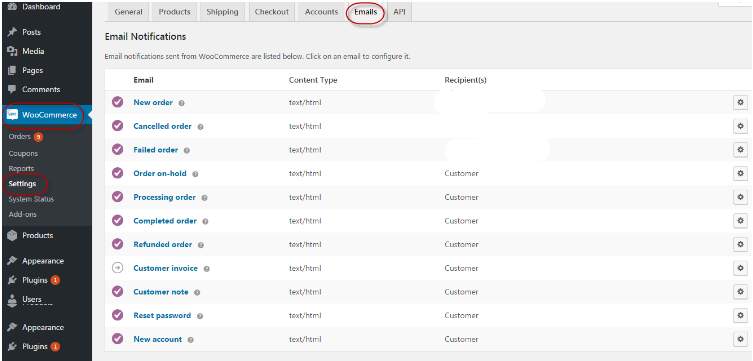
Task: Click help icon next to Order on-hold
Action: 195,174
